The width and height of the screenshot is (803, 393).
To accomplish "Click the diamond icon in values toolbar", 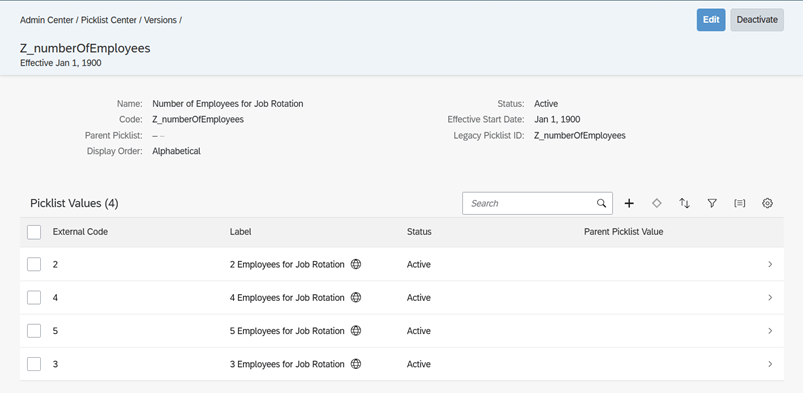I will [x=657, y=203].
